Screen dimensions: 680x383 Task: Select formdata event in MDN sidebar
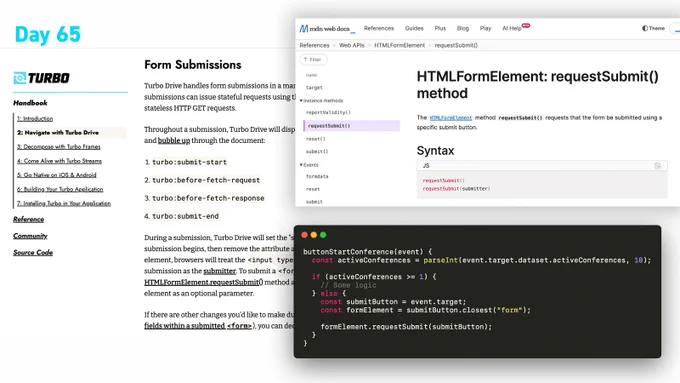click(x=317, y=177)
